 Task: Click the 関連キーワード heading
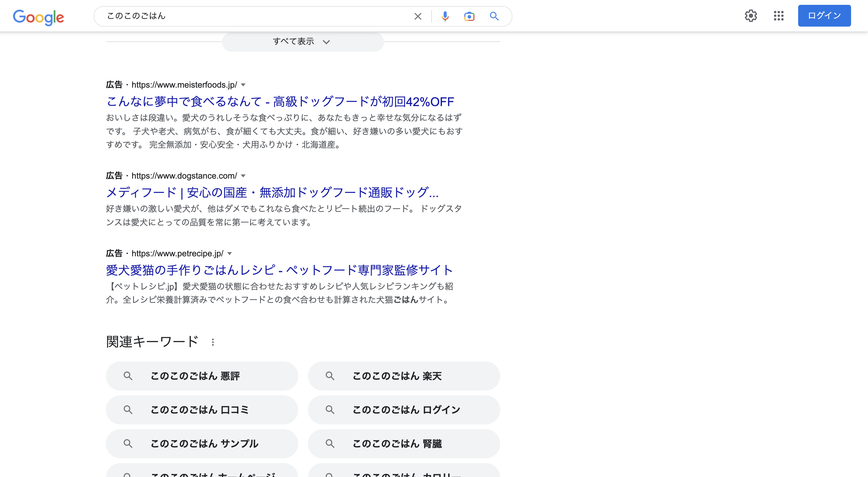[152, 342]
